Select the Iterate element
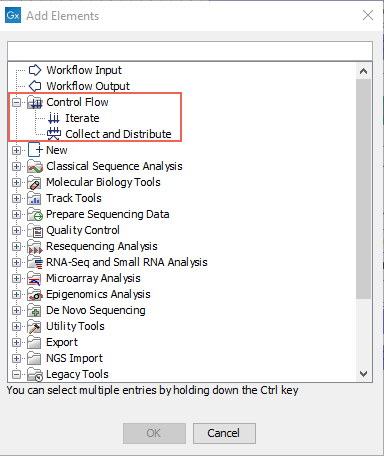Screen dimensions: 384x456 (x=82, y=118)
